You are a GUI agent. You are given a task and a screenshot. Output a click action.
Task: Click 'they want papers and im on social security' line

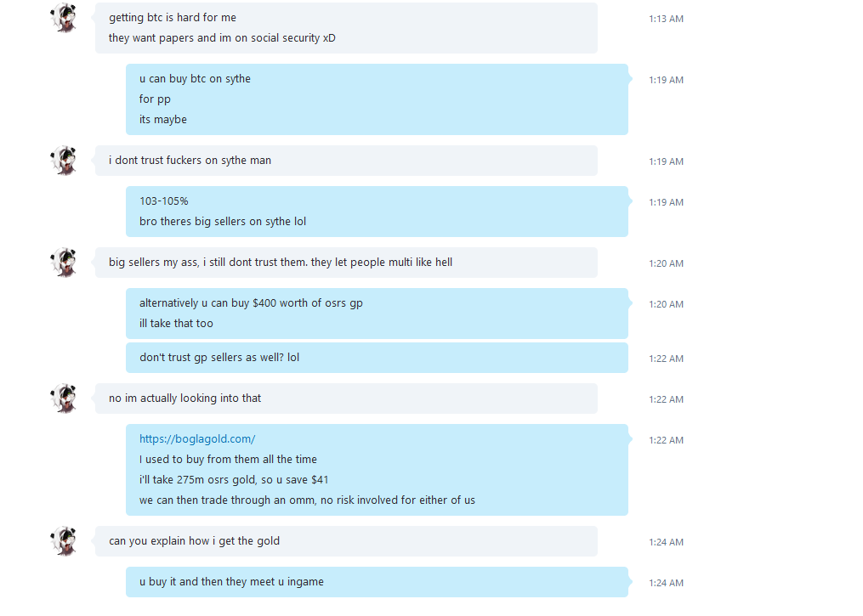(x=222, y=38)
